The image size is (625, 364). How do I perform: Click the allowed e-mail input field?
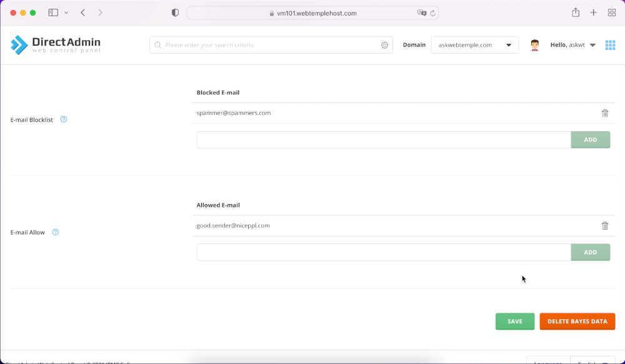pos(384,252)
